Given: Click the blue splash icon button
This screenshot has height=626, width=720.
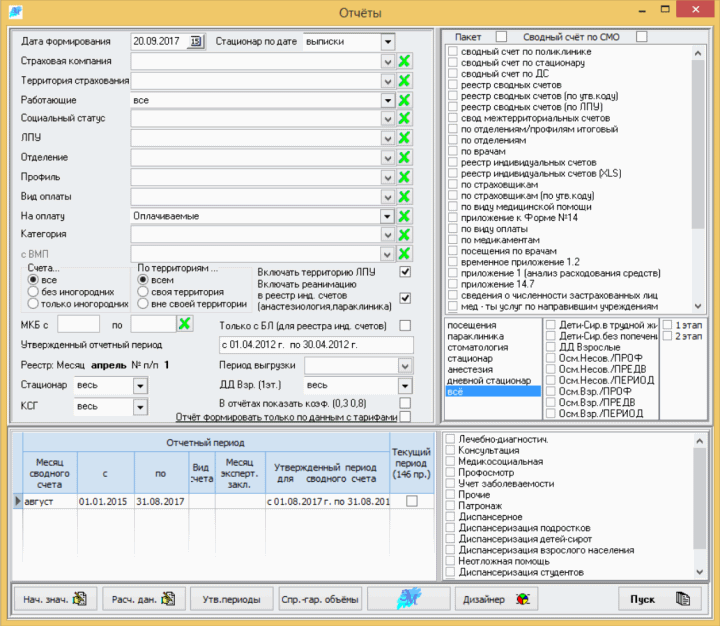Looking at the screenshot, I should pyautogui.click(x=410, y=599).
